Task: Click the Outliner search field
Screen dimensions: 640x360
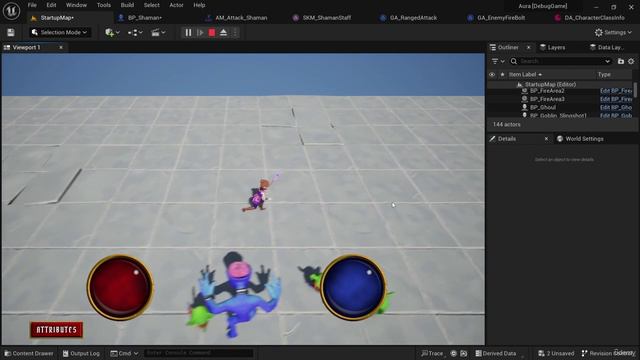Action: [x=561, y=61]
